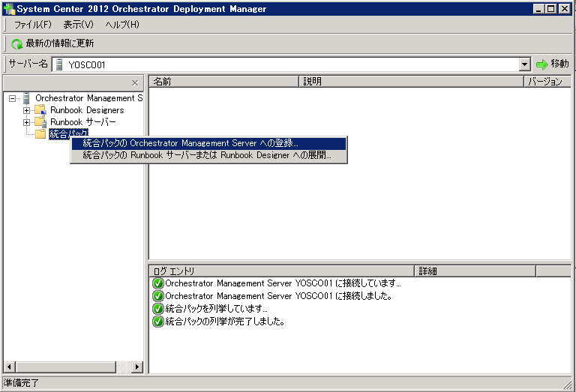This screenshot has height=392, width=576.
Task: Click the server icon beside YOSCO01
Action: point(59,64)
